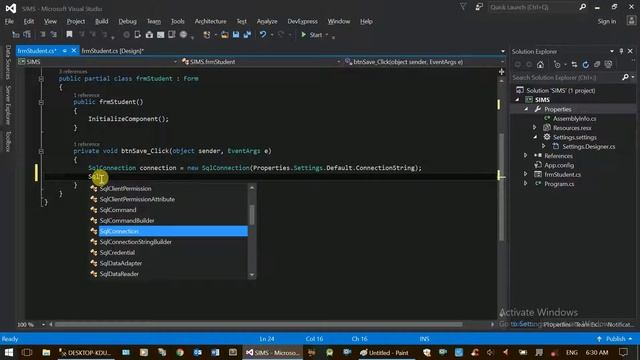Expand the References node
The width and height of the screenshot is (640, 360).
526,156
